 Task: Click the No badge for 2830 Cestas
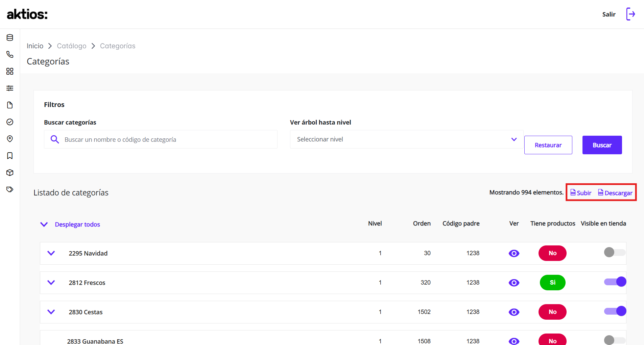pyautogui.click(x=552, y=312)
